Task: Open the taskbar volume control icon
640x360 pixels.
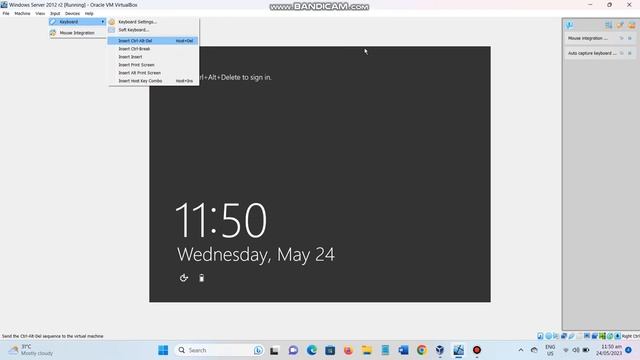Action: 576,350
